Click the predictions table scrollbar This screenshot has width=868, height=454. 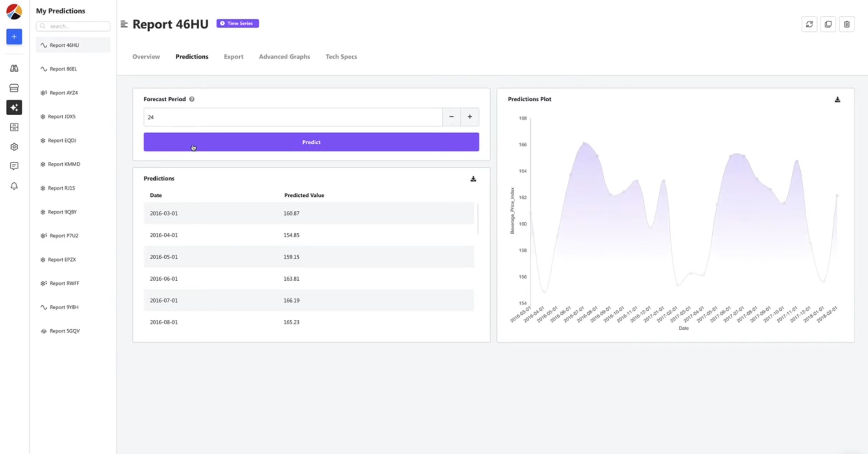tap(478, 219)
